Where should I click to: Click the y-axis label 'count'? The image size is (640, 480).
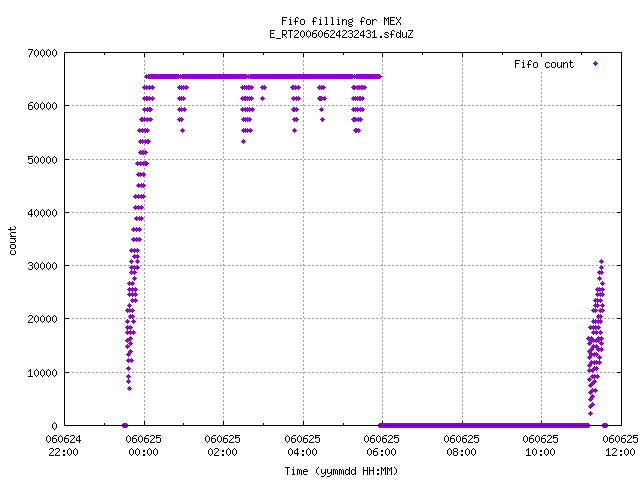(x=12, y=240)
